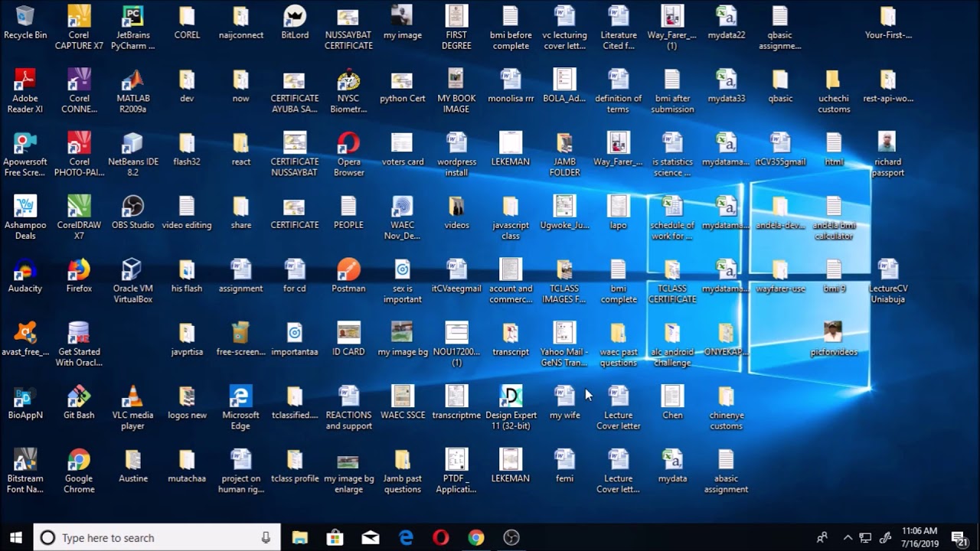The image size is (980, 551).
Task: Select the Firefox desktop shortcut
Action: pyautogui.click(x=79, y=276)
